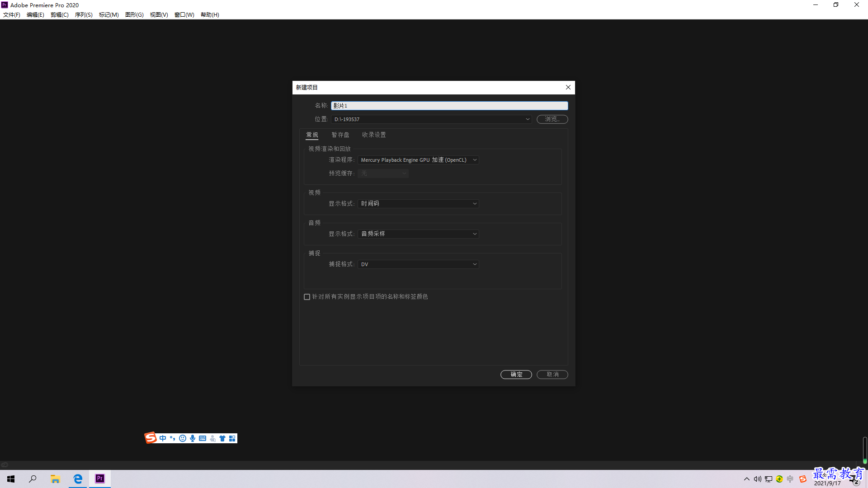This screenshot has width=868, height=488.
Task: Open the Windows Start menu
Action: click(11, 479)
